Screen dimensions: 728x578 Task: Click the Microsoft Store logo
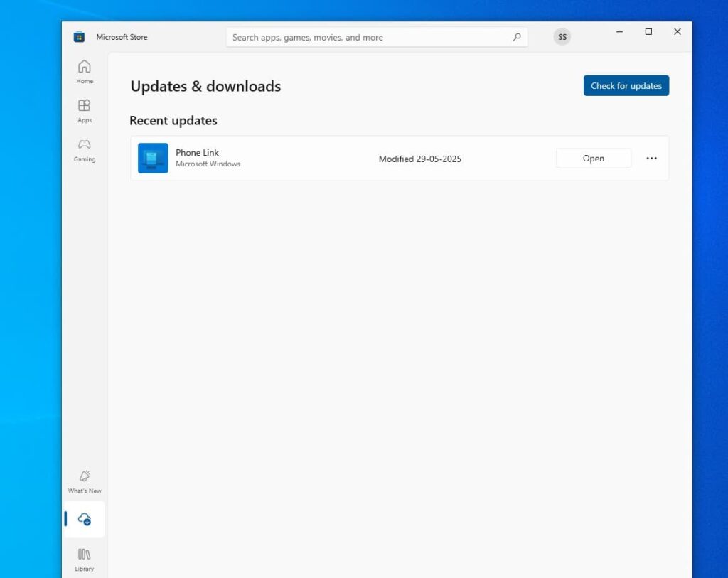[x=77, y=36]
